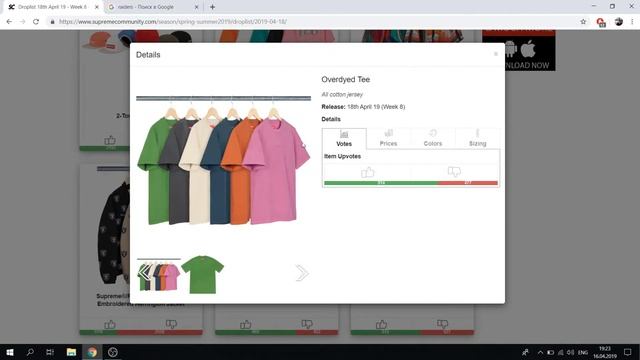This screenshot has height=360, width=640.
Task: Close the Droplist 18th April tab
Action: tap(97, 7)
